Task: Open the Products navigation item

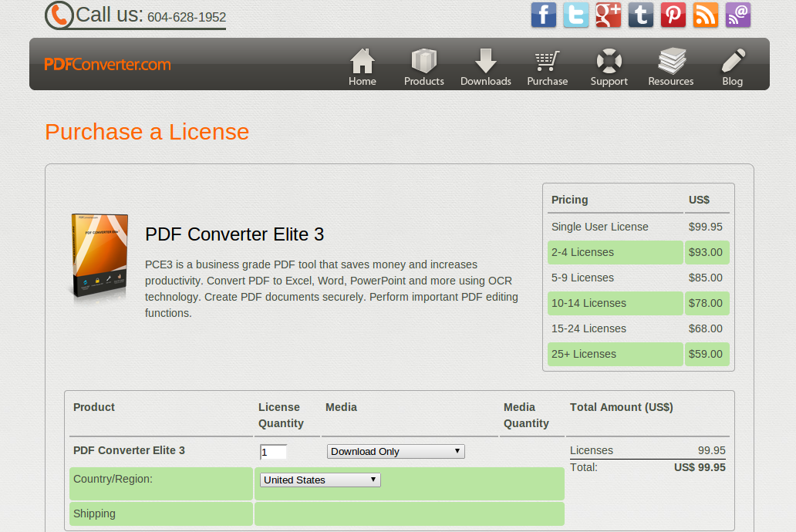Action: (x=424, y=68)
